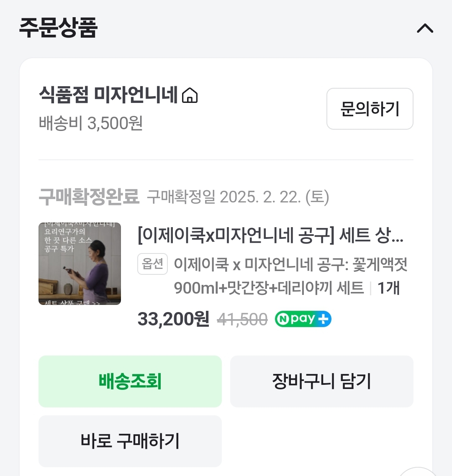Tap the 문의하기 button
Image resolution: width=452 pixels, height=476 pixels.
tap(370, 109)
